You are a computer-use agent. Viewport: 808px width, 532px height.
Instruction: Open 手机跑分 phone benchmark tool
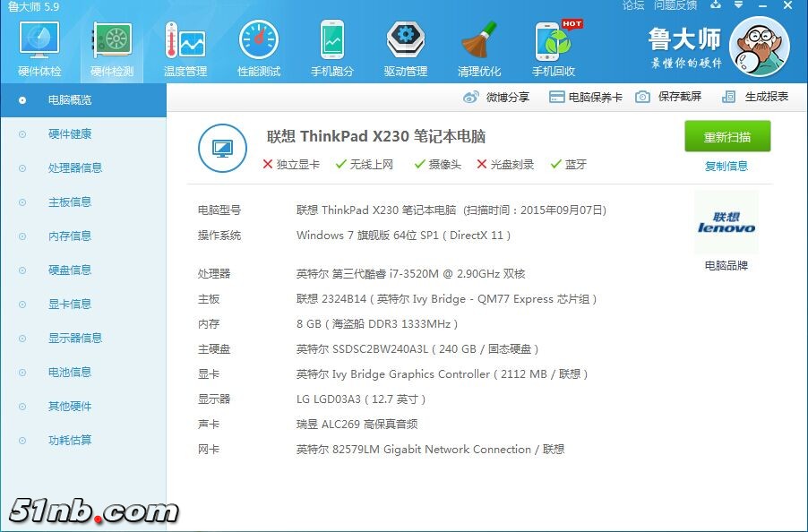(331, 45)
